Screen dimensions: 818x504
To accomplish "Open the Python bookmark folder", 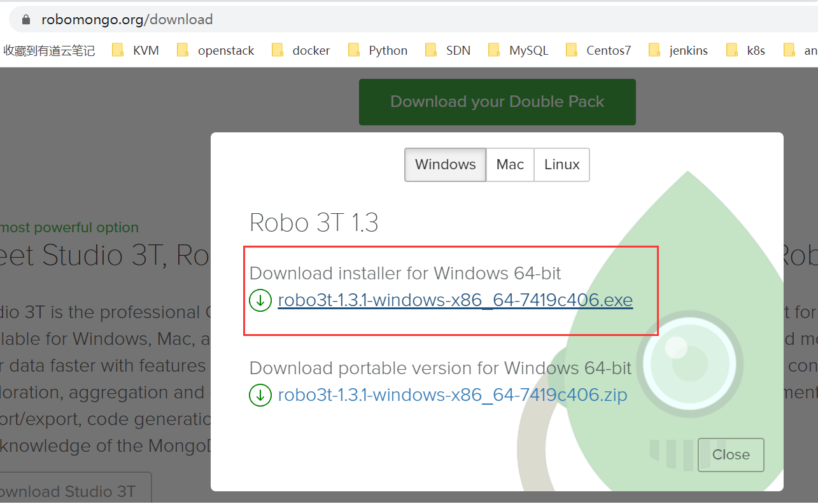I will tap(378, 50).
